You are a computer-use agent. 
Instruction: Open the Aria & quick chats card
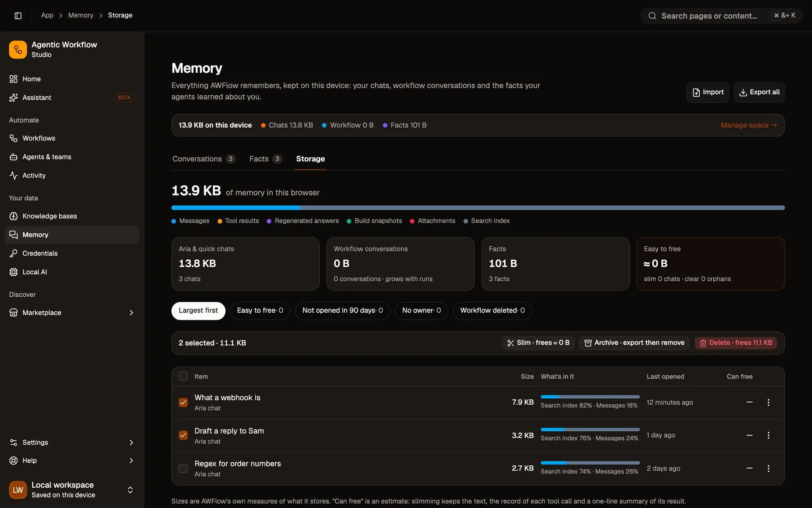tap(245, 264)
